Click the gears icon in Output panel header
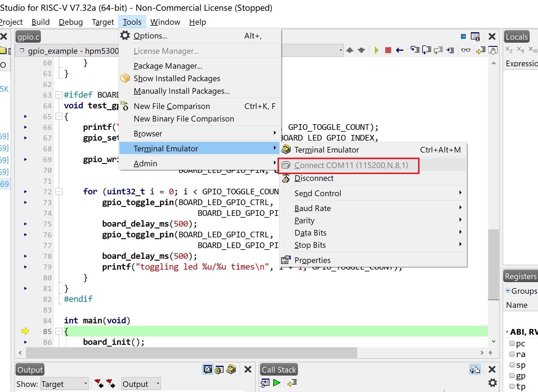 [x=219, y=370]
